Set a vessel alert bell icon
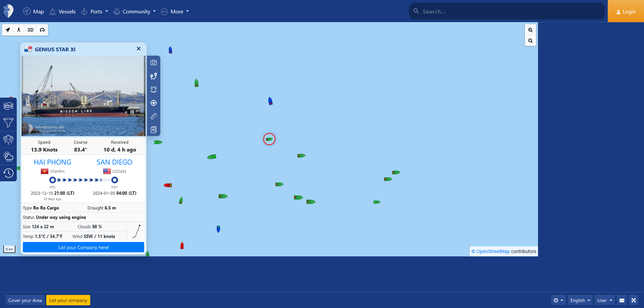The image size is (644, 308). click(x=154, y=89)
